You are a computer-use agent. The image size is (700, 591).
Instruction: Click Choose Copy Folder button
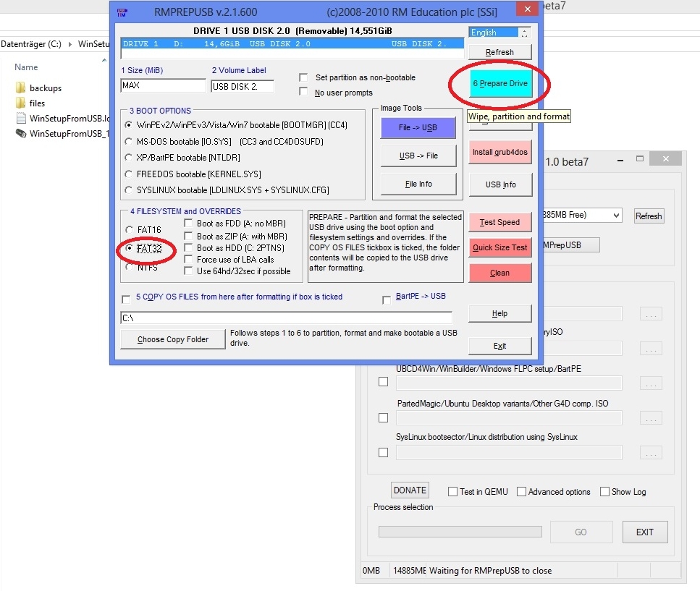click(x=173, y=339)
